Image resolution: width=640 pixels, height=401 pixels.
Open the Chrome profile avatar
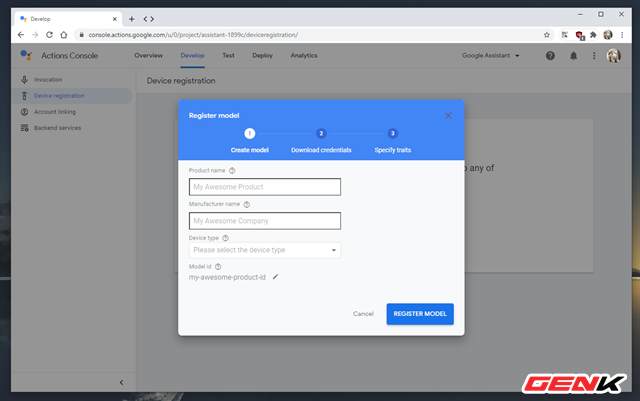608,35
